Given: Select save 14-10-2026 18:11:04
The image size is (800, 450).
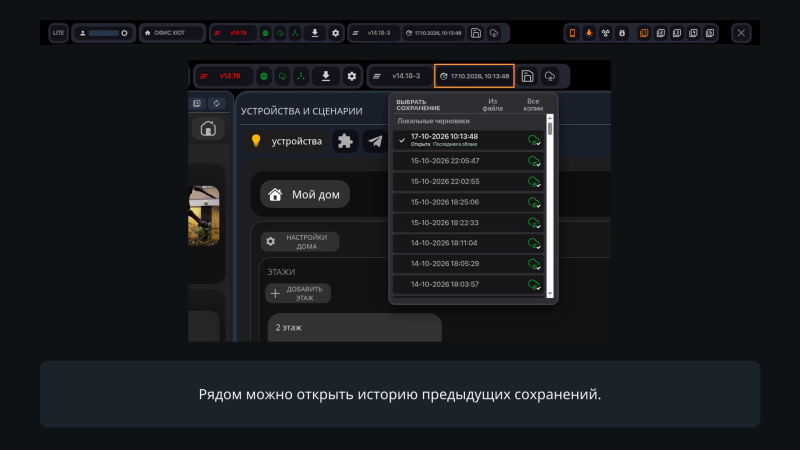Looking at the screenshot, I should click(468, 243).
